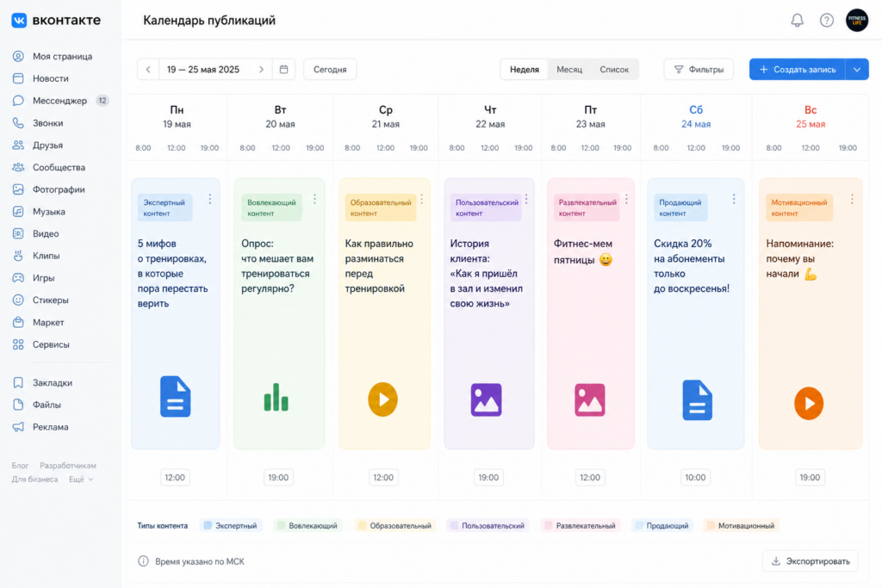882x588 pixels.
Task: Open the Разработчикам footer link
Action: [x=68, y=466]
